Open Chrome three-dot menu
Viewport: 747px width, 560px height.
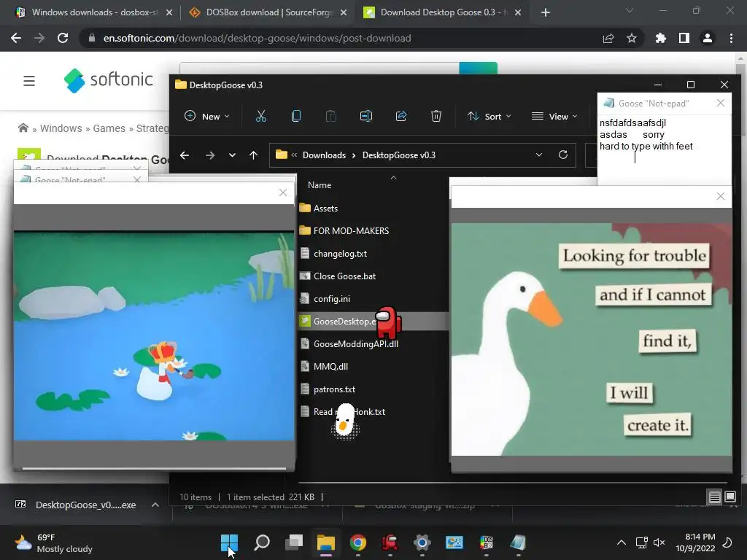pos(731,38)
